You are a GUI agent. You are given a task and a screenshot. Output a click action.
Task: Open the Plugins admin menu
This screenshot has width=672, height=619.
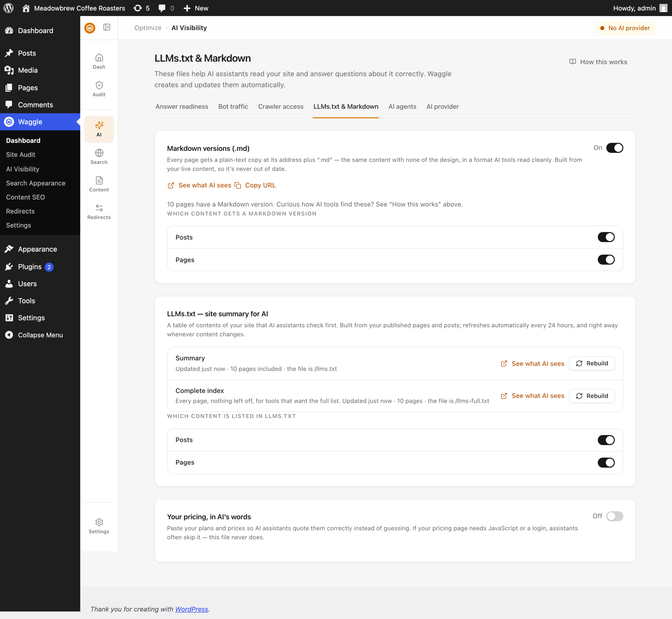pos(30,267)
